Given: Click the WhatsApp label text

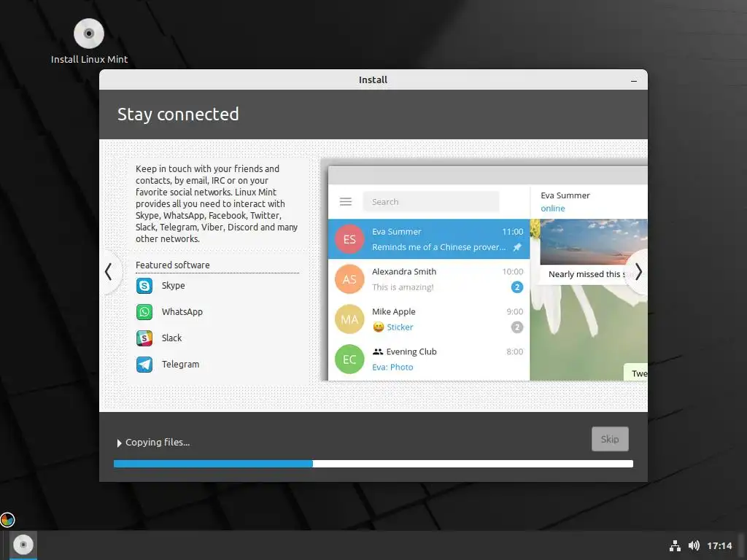Looking at the screenshot, I should coord(182,312).
